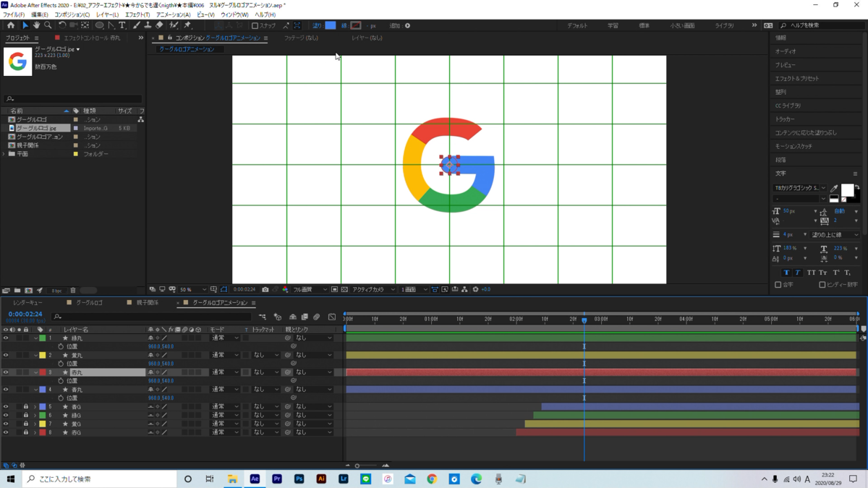
Task: Click the position stopwatch for 赤丸 layer
Action: pyautogui.click(x=61, y=381)
